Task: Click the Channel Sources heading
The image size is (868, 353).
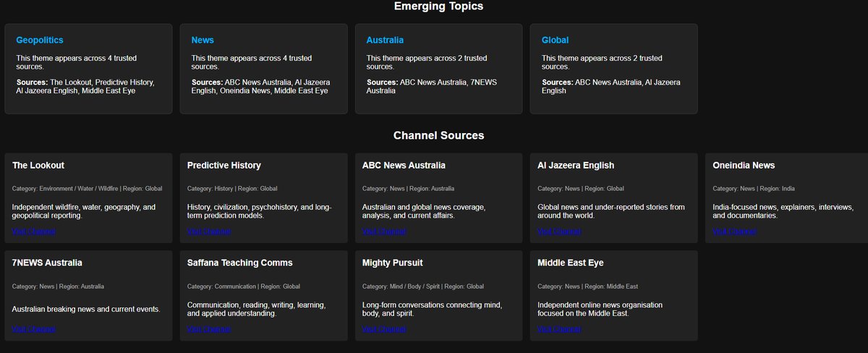Action: tap(438, 135)
